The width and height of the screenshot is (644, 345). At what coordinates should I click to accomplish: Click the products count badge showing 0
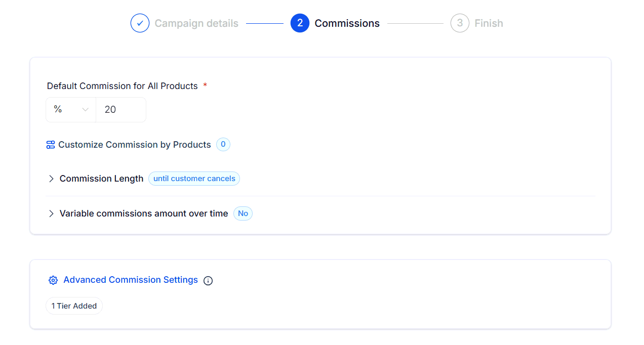[223, 145]
